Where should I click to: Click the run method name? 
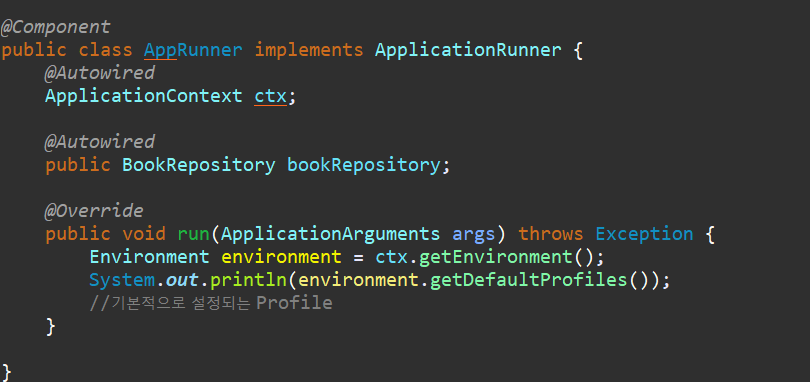[x=193, y=234]
